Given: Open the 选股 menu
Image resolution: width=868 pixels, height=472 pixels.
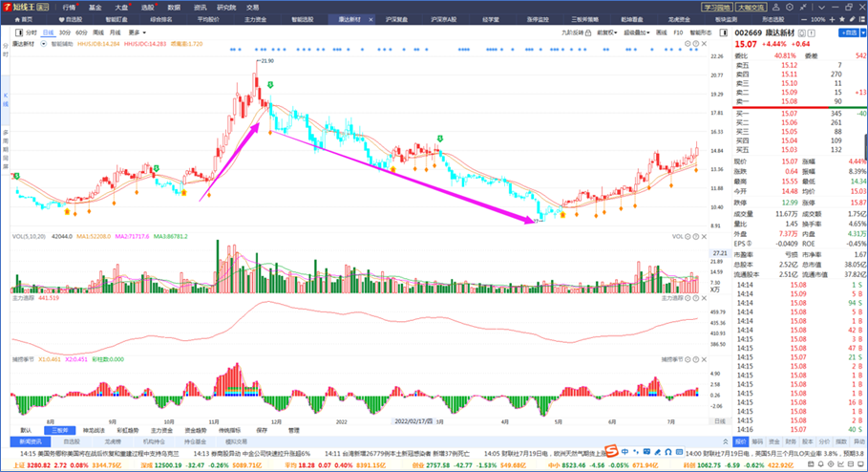Looking at the screenshot, I should coord(147,8).
